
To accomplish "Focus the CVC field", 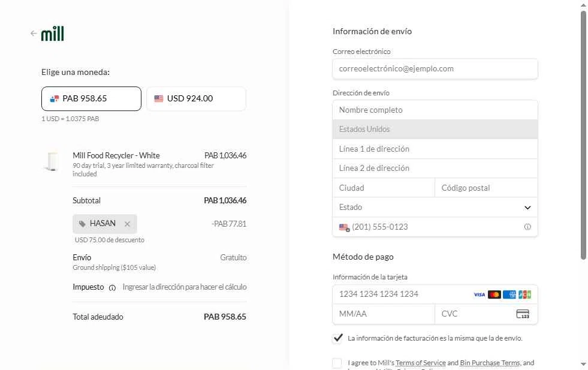I will 486,314.
